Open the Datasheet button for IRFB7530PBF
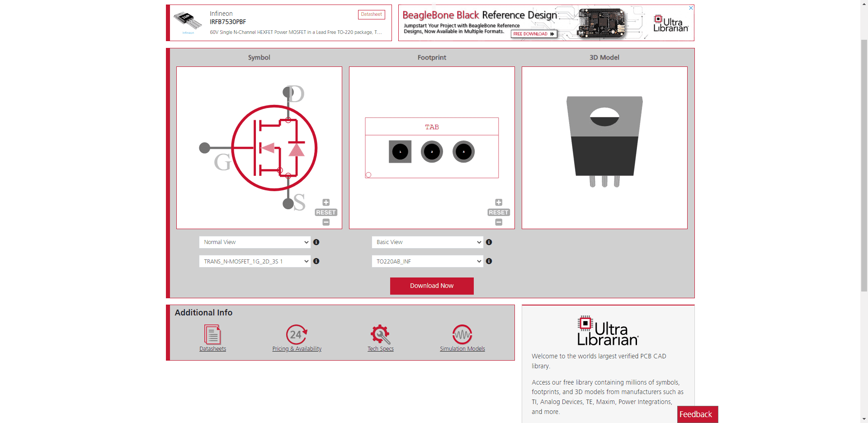The image size is (868, 423). (x=372, y=14)
